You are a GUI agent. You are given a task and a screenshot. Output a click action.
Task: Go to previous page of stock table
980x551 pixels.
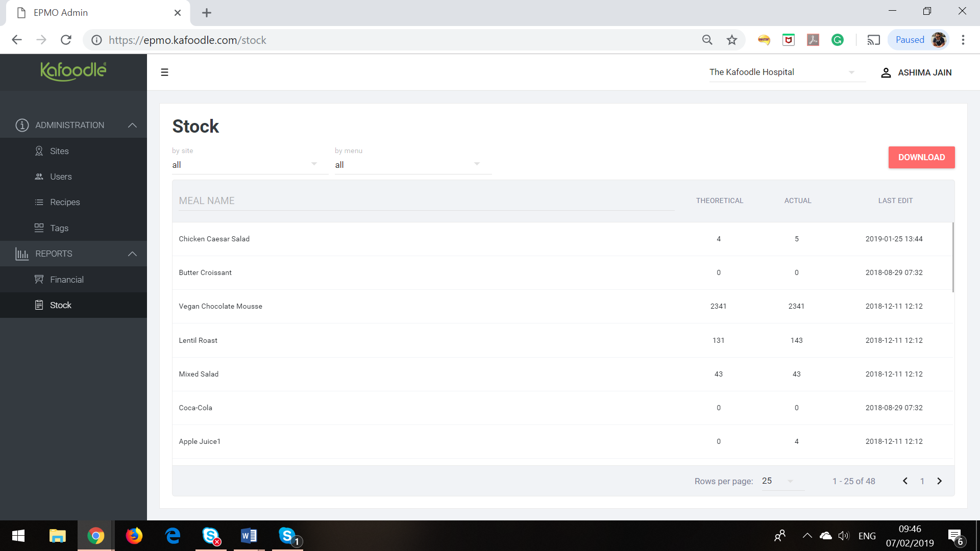coord(905,481)
